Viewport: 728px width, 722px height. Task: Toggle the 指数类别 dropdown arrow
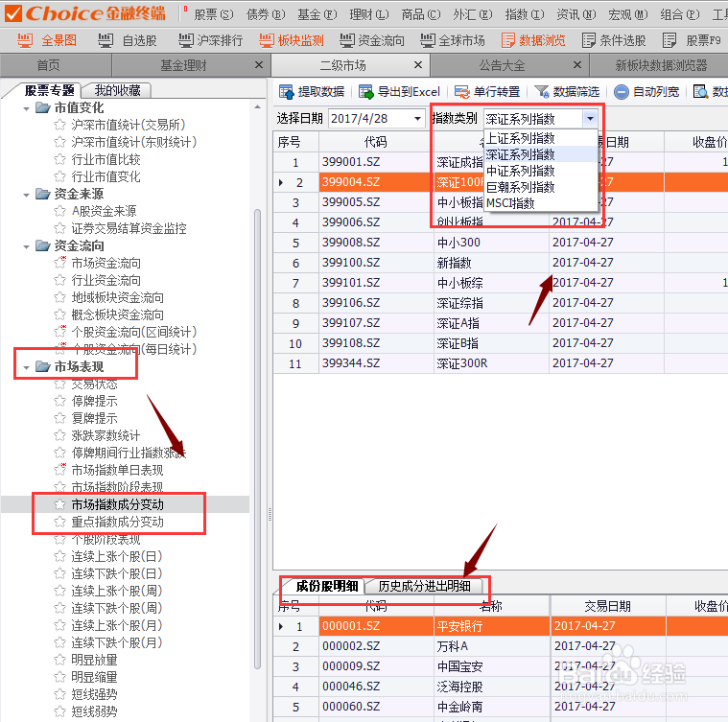[x=590, y=119]
